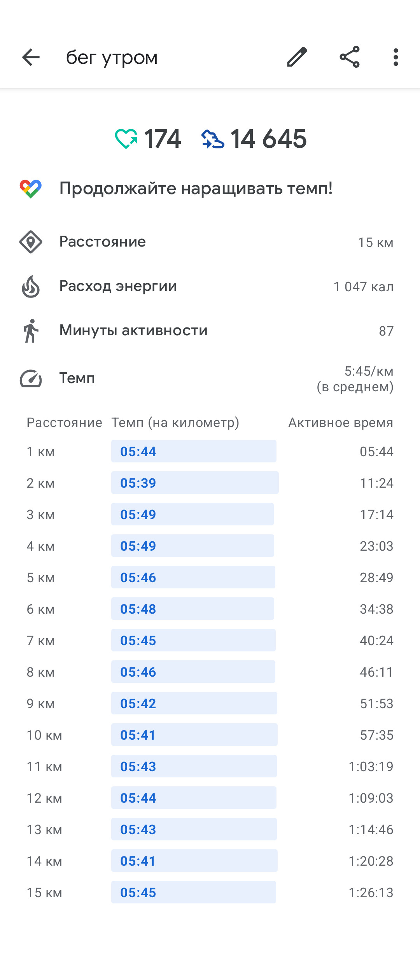Tap the Расход энергии flame icon
This screenshot has width=420, height=980.
31,287
